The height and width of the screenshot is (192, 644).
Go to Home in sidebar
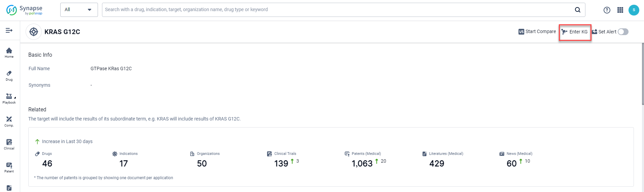(x=9, y=53)
